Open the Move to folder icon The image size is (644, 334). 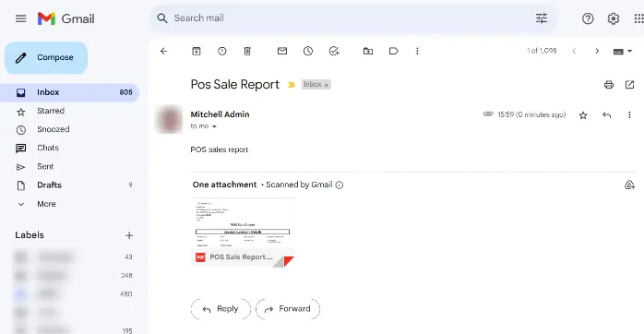click(x=368, y=51)
